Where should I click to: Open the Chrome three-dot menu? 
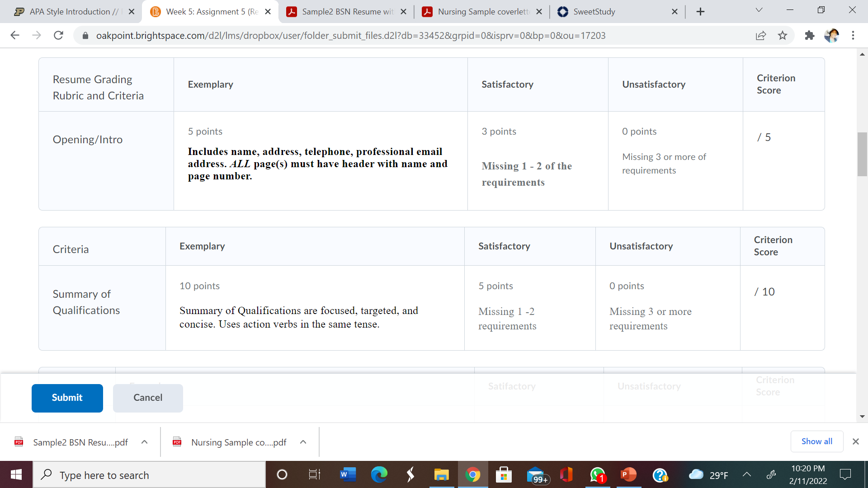[x=853, y=35]
